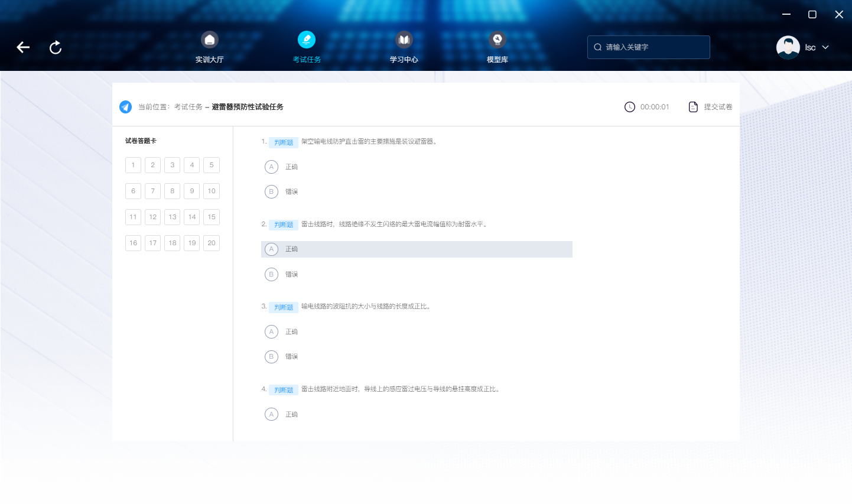
Task: Click the 判断题 tag of question 1
Action: (284, 142)
